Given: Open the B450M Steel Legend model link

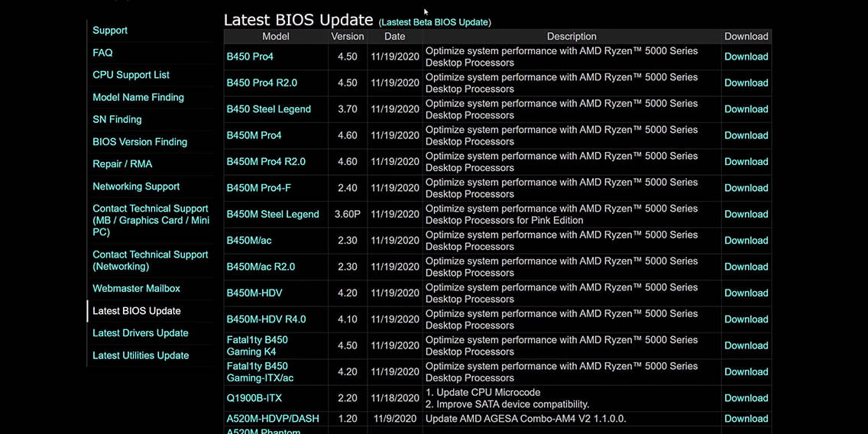Looking at the screenshot, I should (x=273, y=214).
